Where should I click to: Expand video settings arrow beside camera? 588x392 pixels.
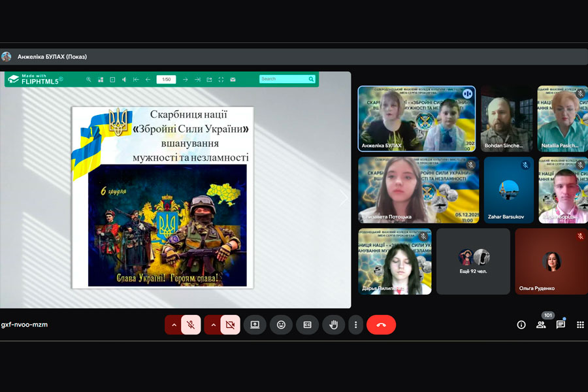tap(213, 325)
